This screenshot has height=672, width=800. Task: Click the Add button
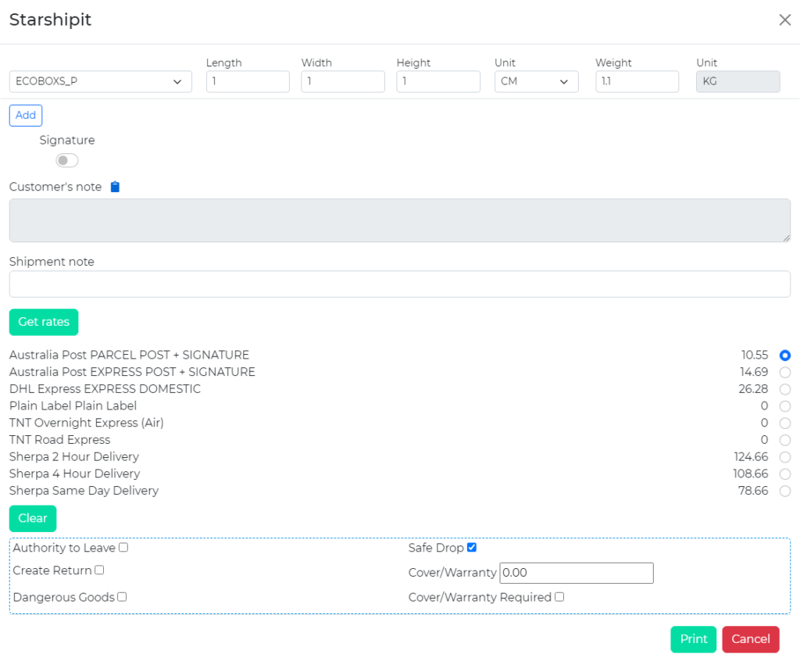point(25,115)
